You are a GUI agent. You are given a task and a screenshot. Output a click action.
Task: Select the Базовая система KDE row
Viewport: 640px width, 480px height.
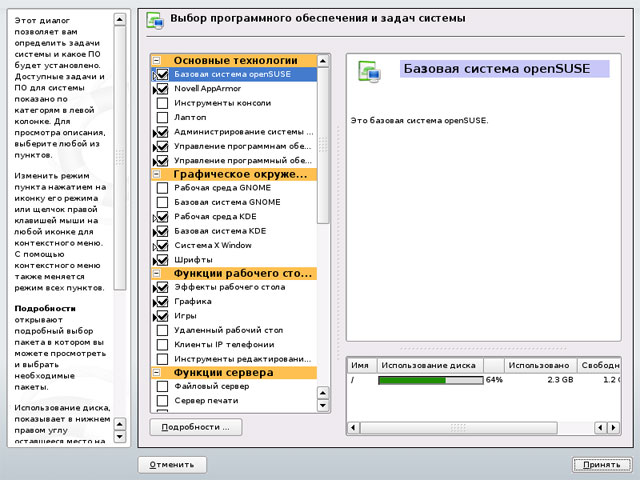234,231
